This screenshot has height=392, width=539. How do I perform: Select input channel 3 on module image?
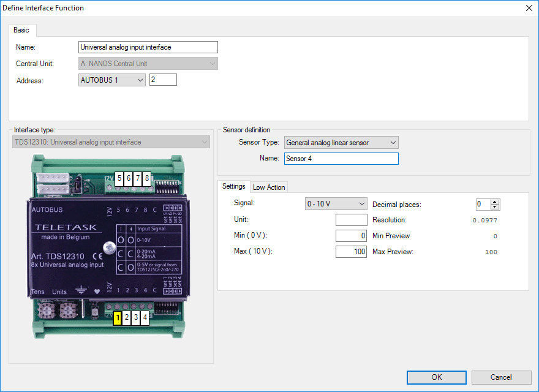[x=136, y=317]
